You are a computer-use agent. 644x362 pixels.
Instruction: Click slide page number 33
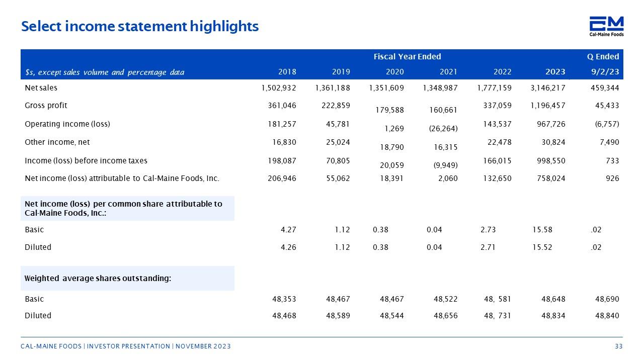coord(619,346)
